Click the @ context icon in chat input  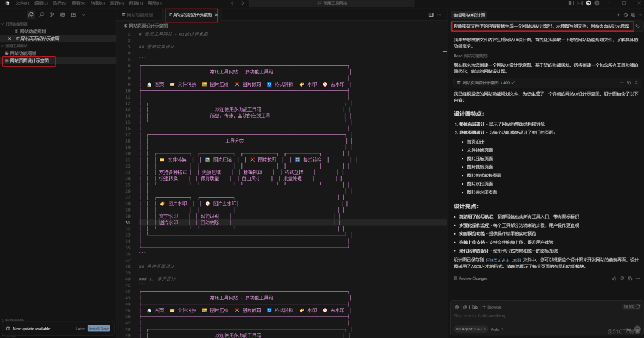(457, 306)
